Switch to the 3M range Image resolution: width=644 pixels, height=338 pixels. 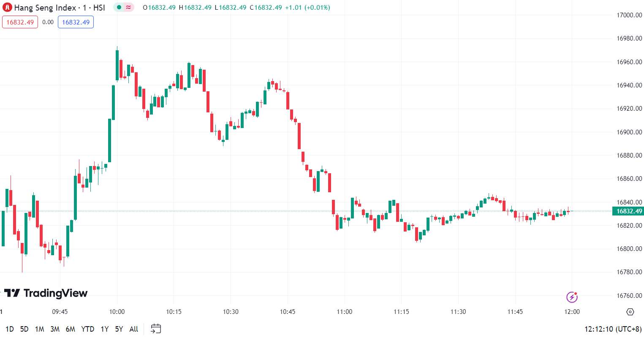coord(55,329)
